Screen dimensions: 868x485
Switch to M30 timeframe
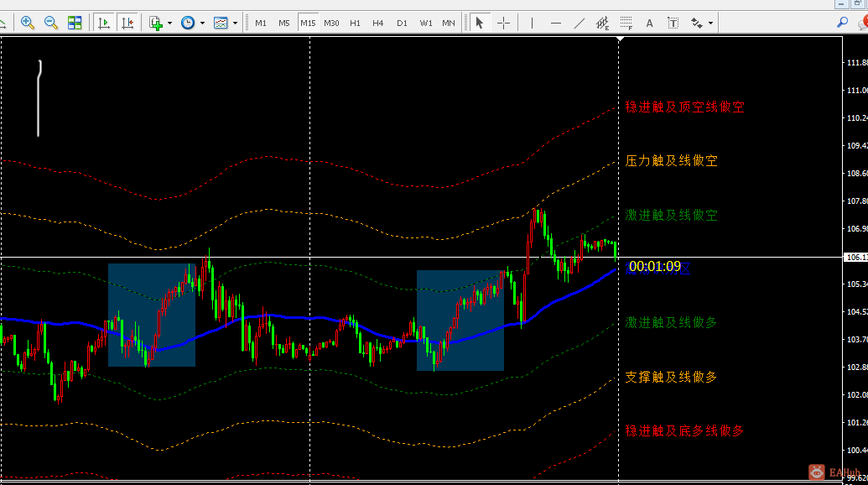(x=331, y=23)
